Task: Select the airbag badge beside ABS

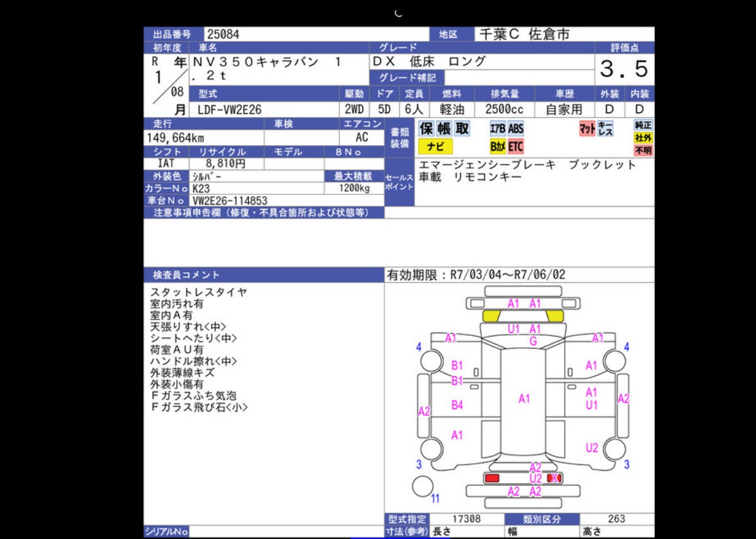Action: [498, 129]
